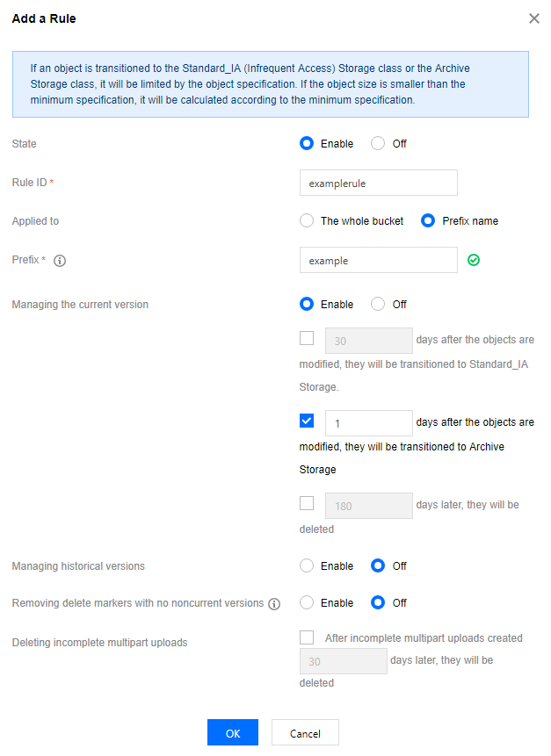Enable removing delete markers with no noncurrent versions
This screenshot has height=756, width=551.
pyautogui.click(x=307, y=602)
